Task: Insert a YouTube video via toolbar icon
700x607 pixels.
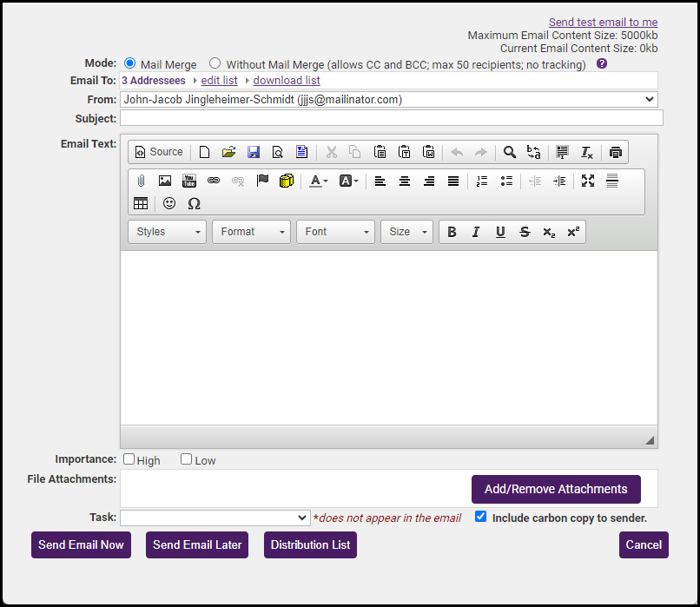Action: tap(189, 181)
